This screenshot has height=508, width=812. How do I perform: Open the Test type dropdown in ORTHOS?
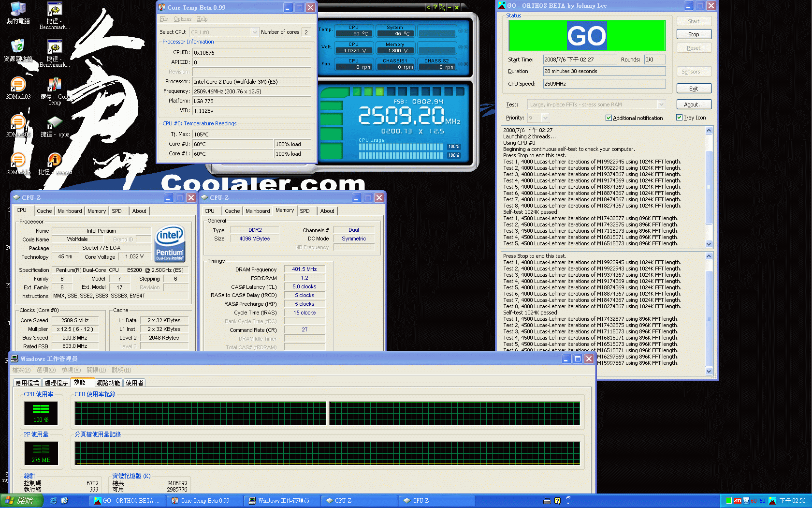[661, 105]
